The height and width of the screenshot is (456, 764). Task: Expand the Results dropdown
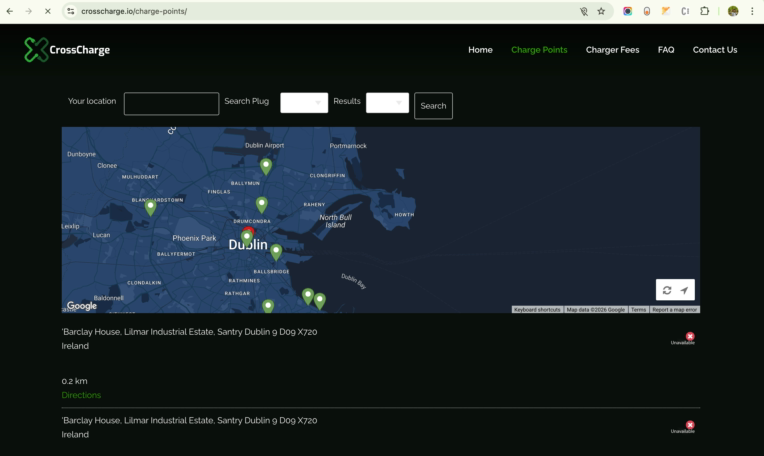387,103
